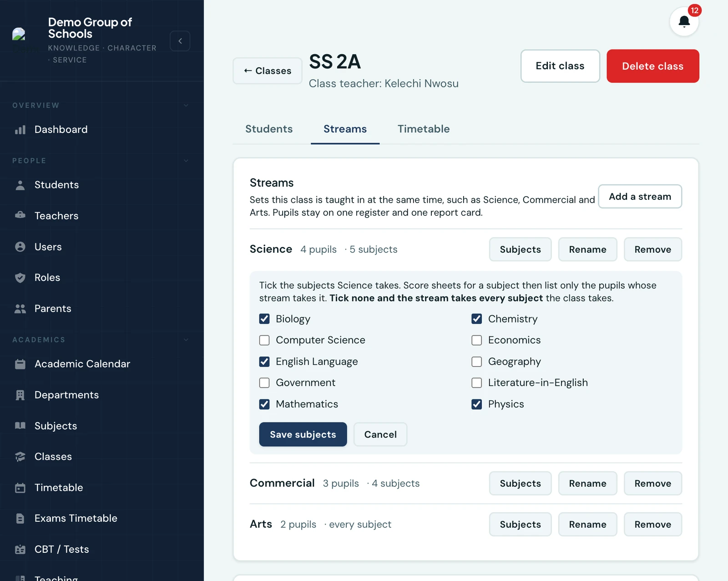Collapse the Overview sidebar section
Screen dimensions: 728x581
click(186, 105)
